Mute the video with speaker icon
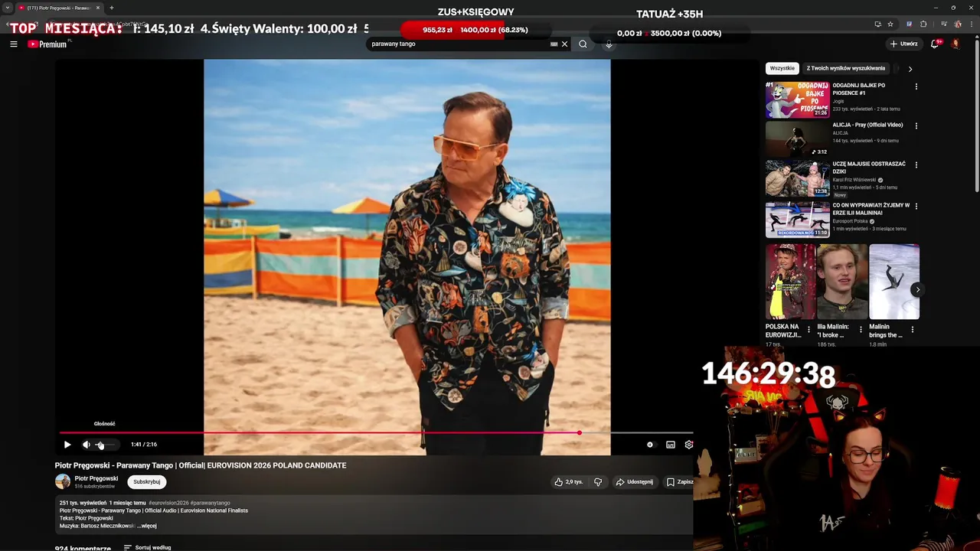This screenshot has height=551, width=980. tap(87, 445)
